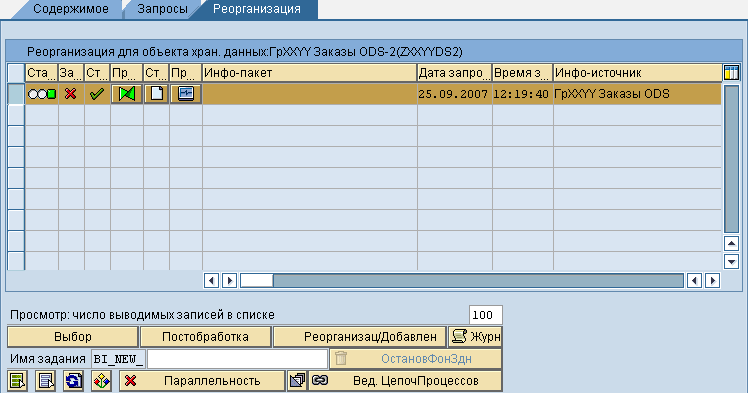
Task: Click the Реорганизац/Добавлен button
Action: (x=360, y=337)
